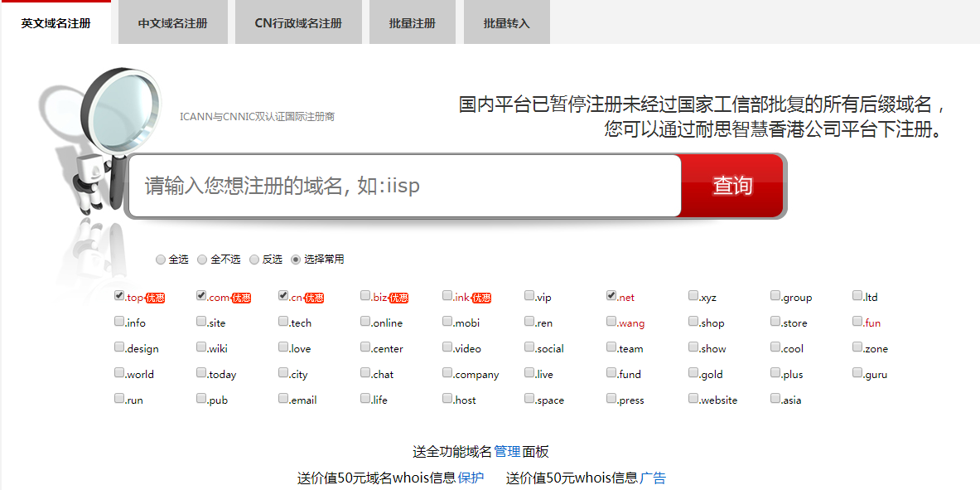Screen dimensions: 980x490
Task: Uncheck the .com domain checkbox
Action: click(x=201, y=296)
